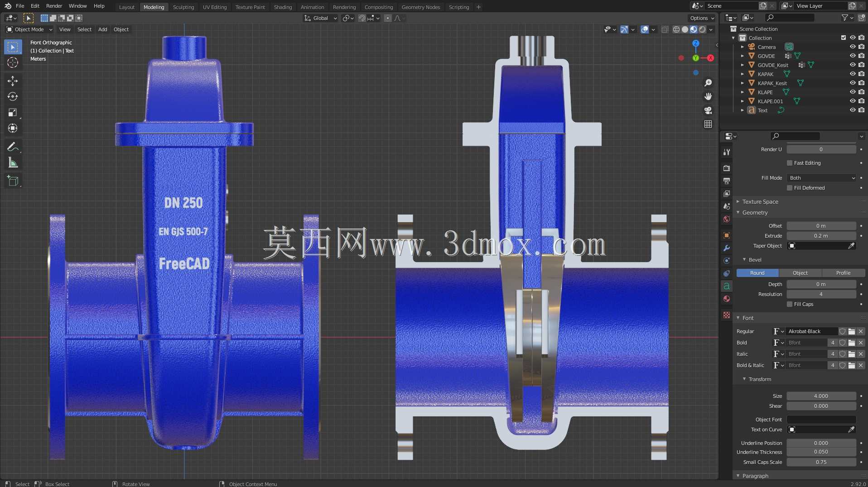The width and height of the screenshot is (868, 487).
Task: Select the Annotate pencil tool
Action: [x=13, y=147]
